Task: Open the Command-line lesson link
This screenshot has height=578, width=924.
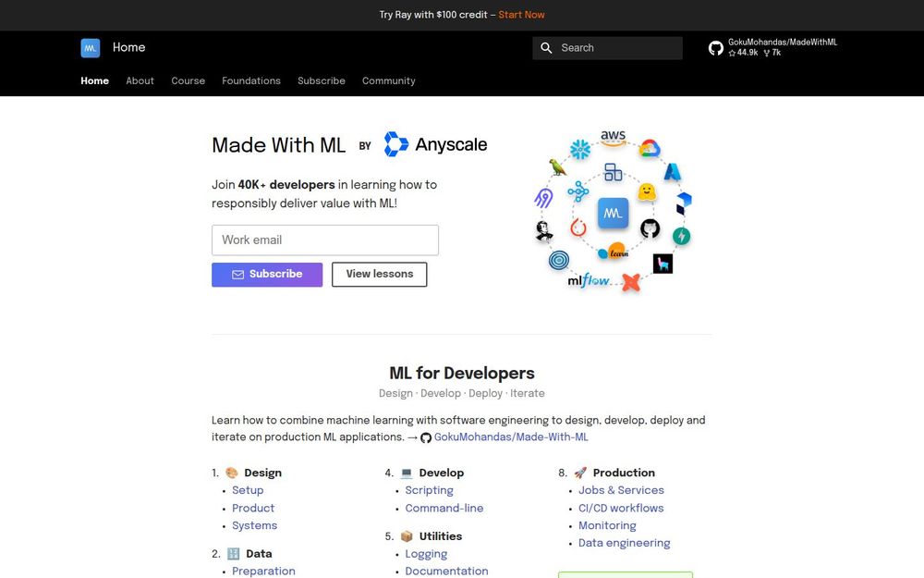Action: (444, 508)
